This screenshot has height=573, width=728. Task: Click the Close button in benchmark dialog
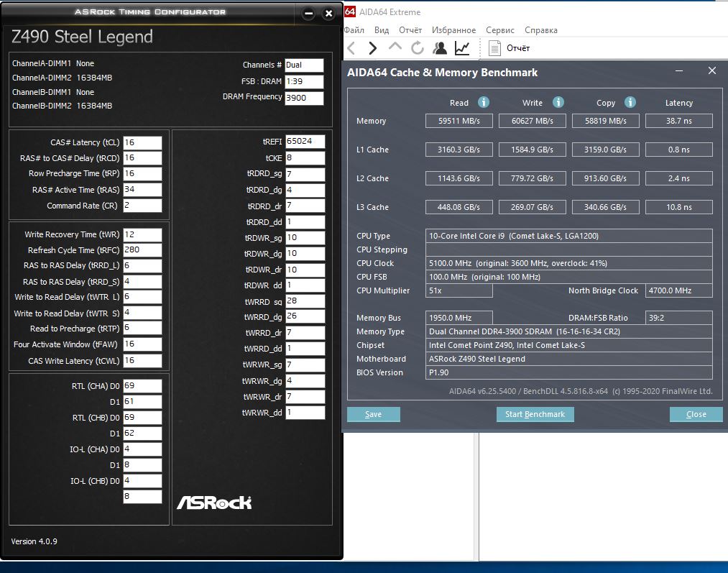pos(696,414)
